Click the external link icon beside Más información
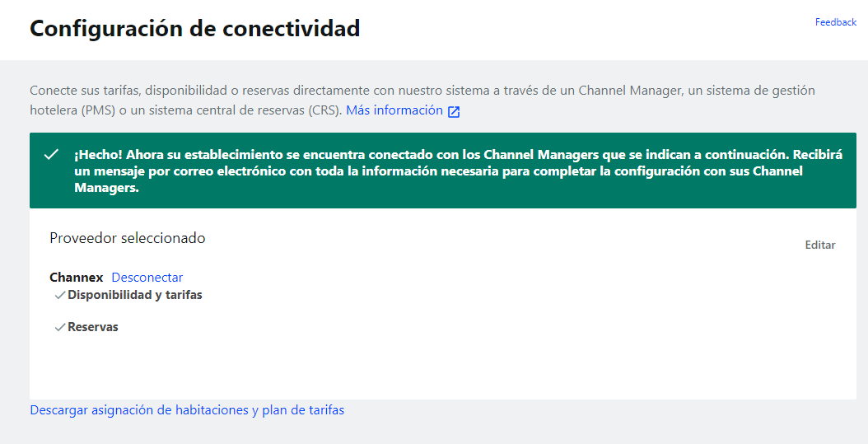This screenshot has width=868, height=444. pyautogui.click(x=454, y=111)
